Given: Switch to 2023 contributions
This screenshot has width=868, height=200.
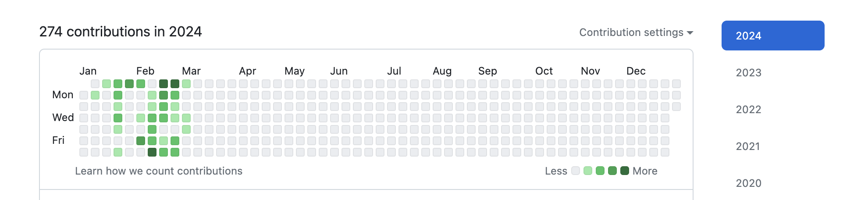Looking at the screenshot, I should [748, 72].
